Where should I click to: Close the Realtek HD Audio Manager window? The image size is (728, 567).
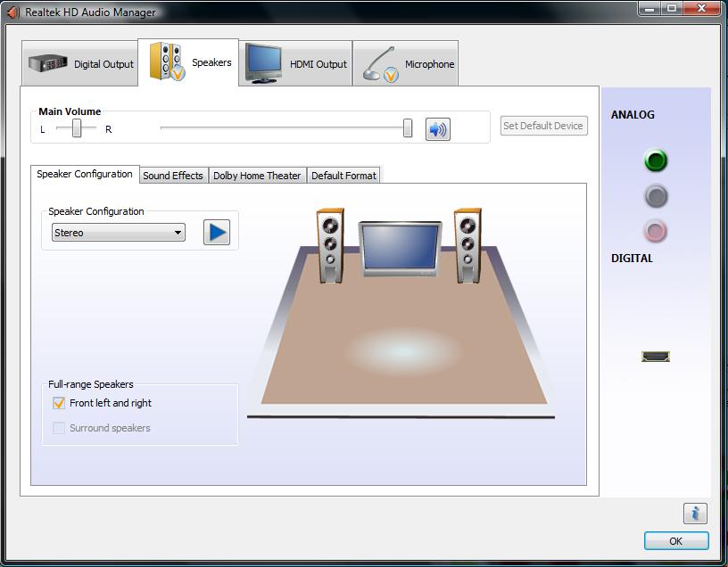(x=702, y=8)
